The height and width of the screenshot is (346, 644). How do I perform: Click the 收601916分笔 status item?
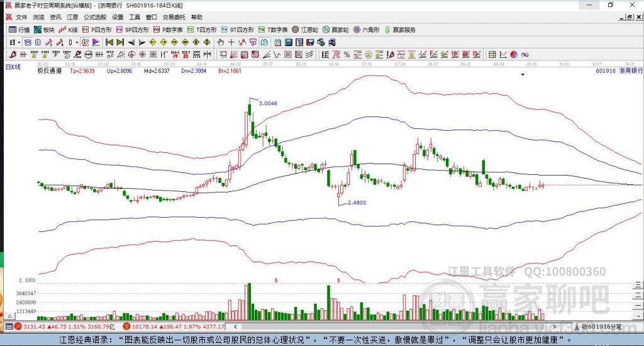pyautogui.click(x=598, y=326)
